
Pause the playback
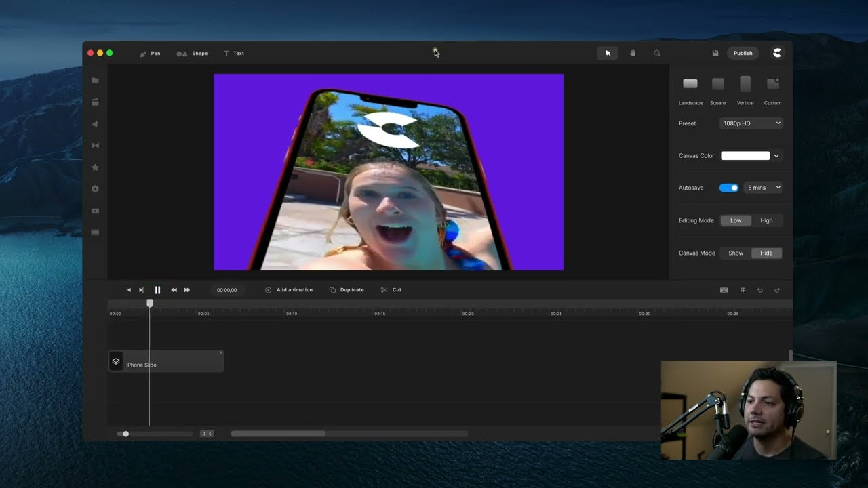tap(157, 290)
